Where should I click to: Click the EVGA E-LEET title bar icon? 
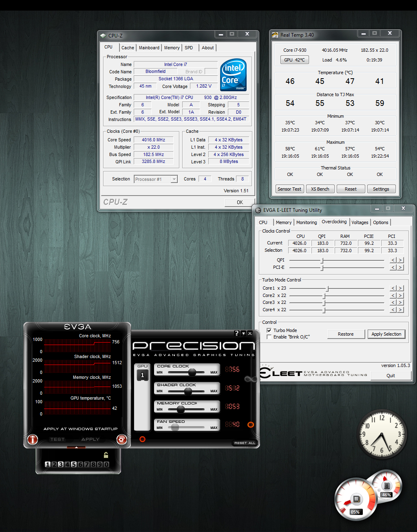258,210
